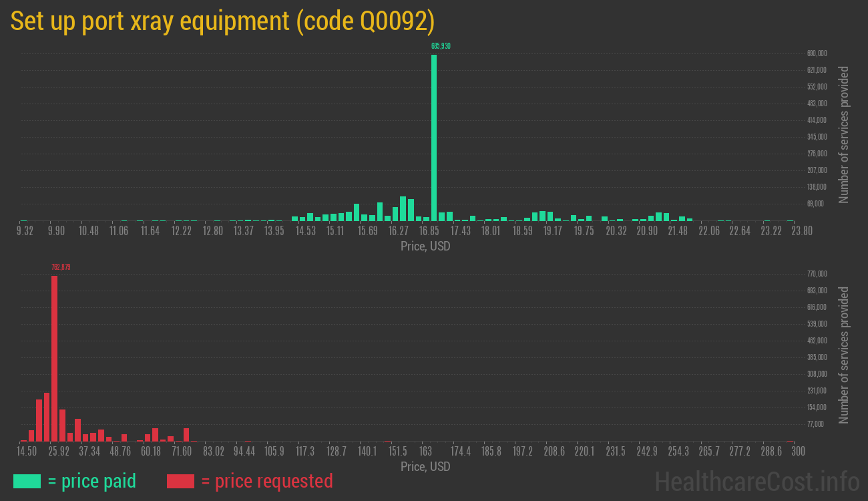Viewport: 868px width, 501px height.
Task: Click the 300 x-axis label in bottom chart
Action: point(797,452)
